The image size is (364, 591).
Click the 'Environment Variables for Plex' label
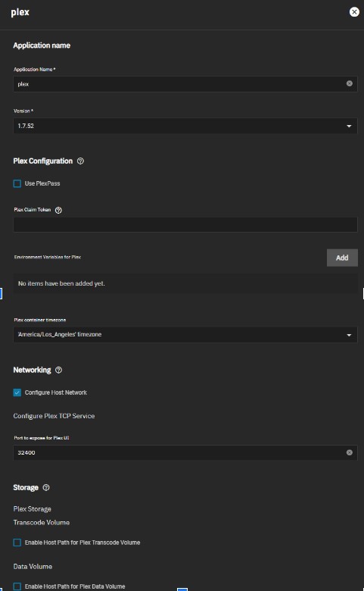tap(48, 257)
